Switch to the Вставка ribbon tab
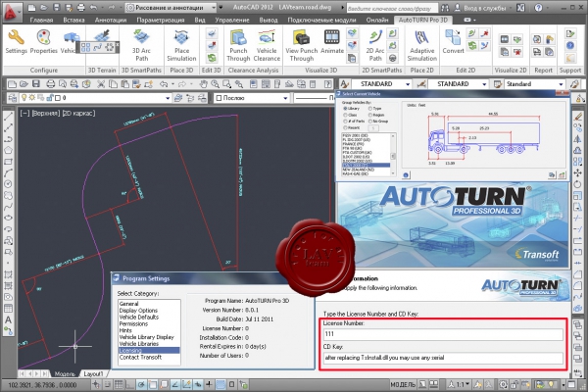Screen dimensions: 588x392 pyautogui.click(x=73, y=20)
